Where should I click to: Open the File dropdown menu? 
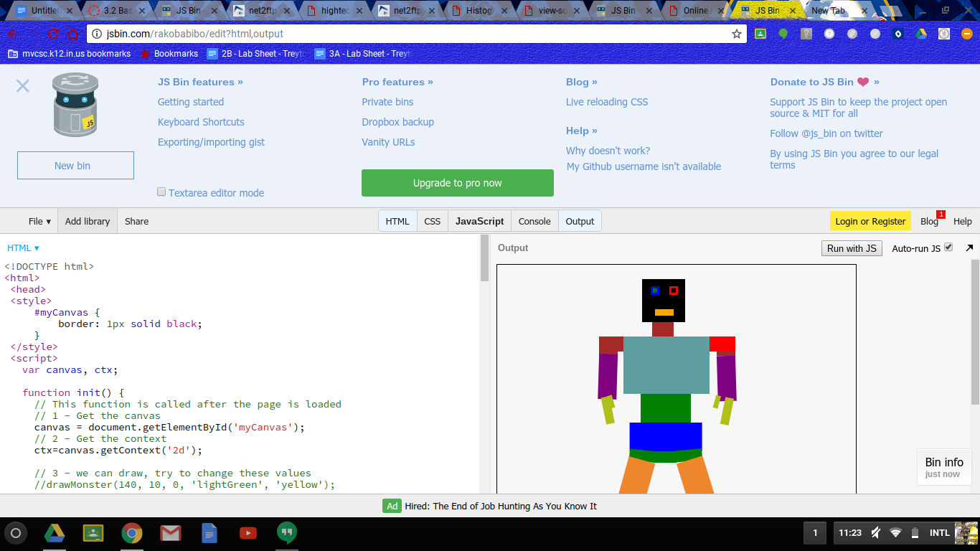pyautogui.click(x=39, y=221)
